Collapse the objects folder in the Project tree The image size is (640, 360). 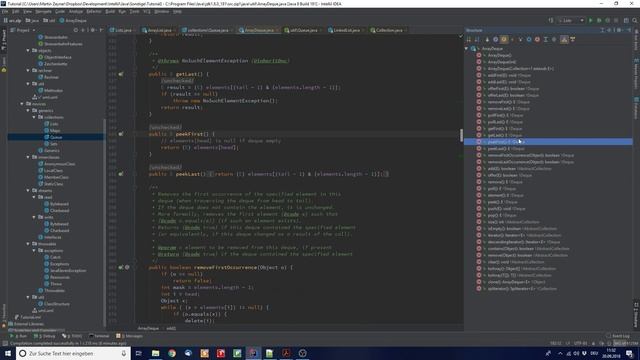coord(28,51)
